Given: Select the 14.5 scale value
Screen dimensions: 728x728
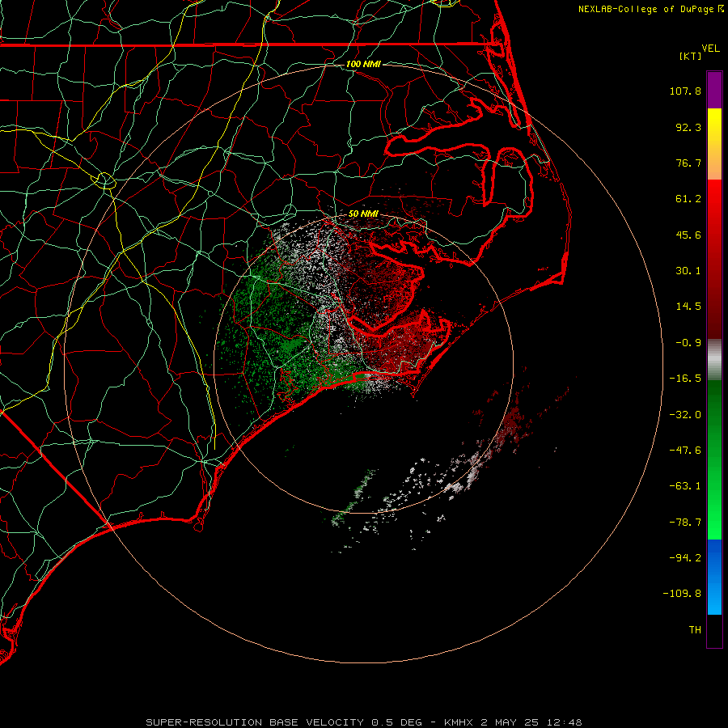Looking at the screenshot, I should click(688, 307).
